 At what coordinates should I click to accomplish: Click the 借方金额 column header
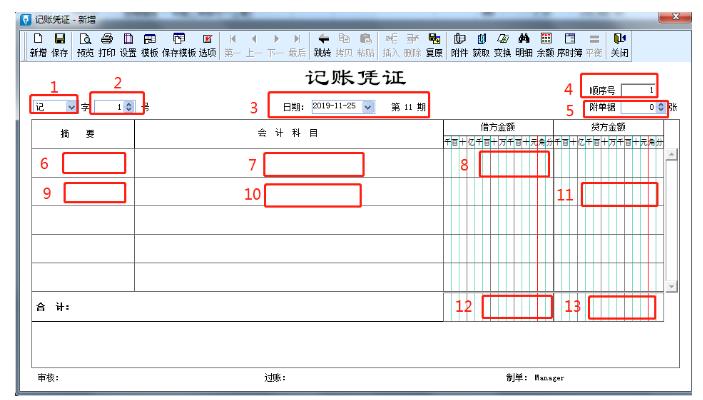coord(498,127)
